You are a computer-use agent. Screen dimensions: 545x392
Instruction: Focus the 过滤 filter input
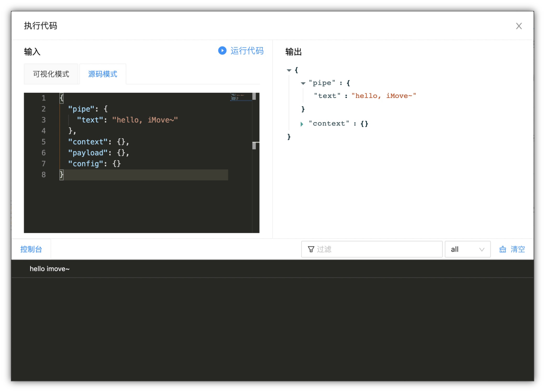pyautogui.click(x=372, y=249)
